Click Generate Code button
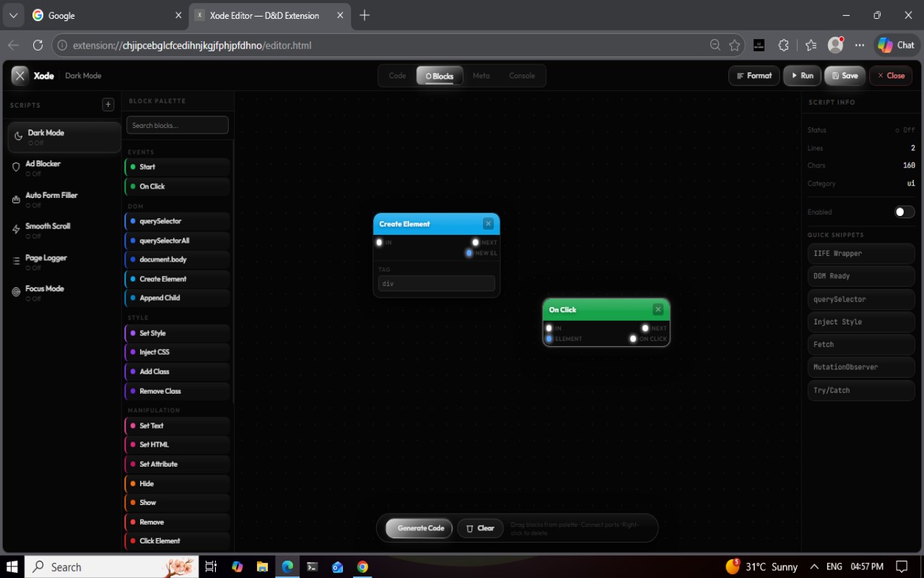This screenshot has height=578, width=924. point(419,528)
